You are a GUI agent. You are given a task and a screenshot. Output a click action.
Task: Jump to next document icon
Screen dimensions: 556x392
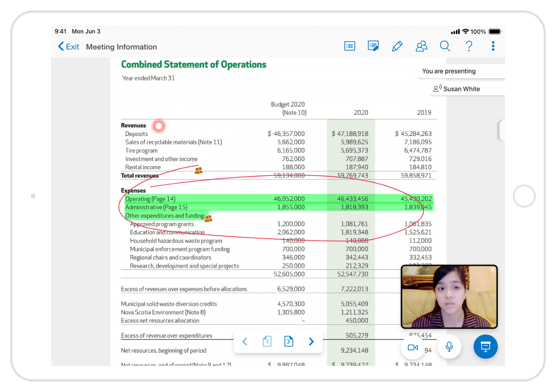(x=289, y=341)
